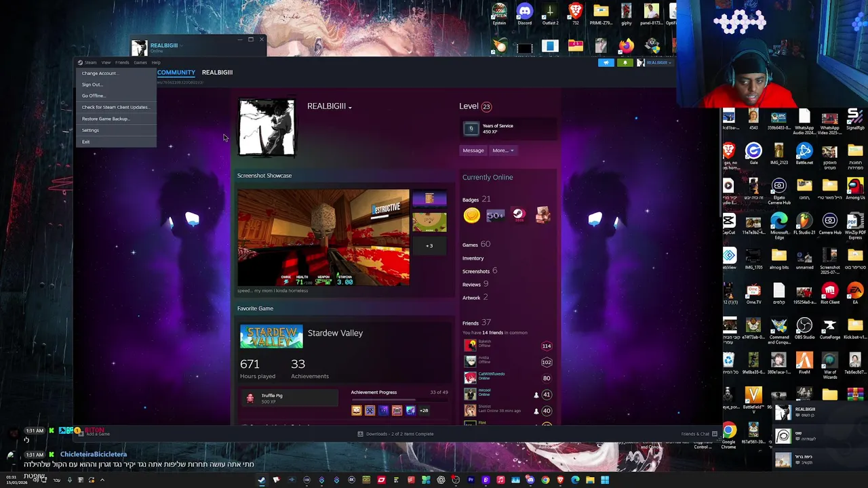
Task: Expand the REALBIGIII profile name dropdown arrow
Action: click(x=350, y=107)
